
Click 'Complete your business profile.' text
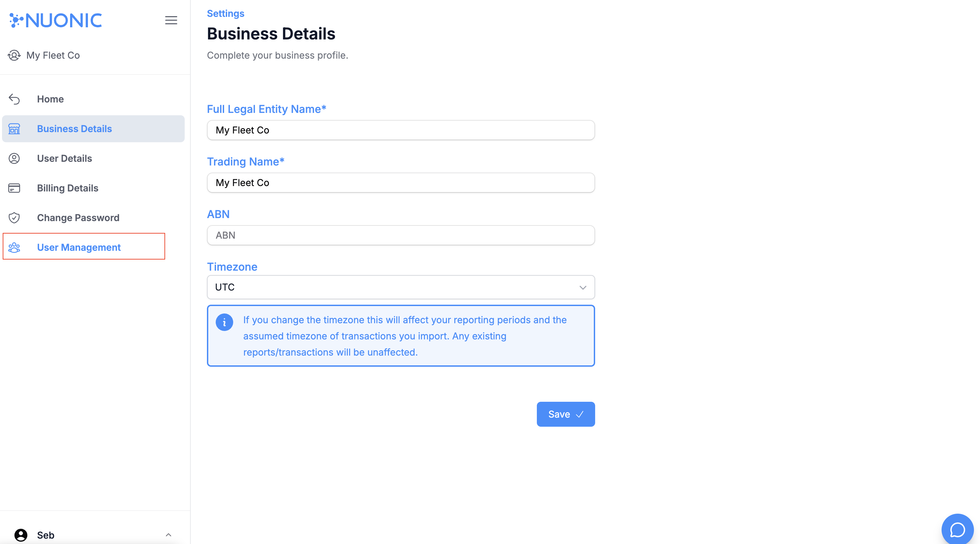277,55
